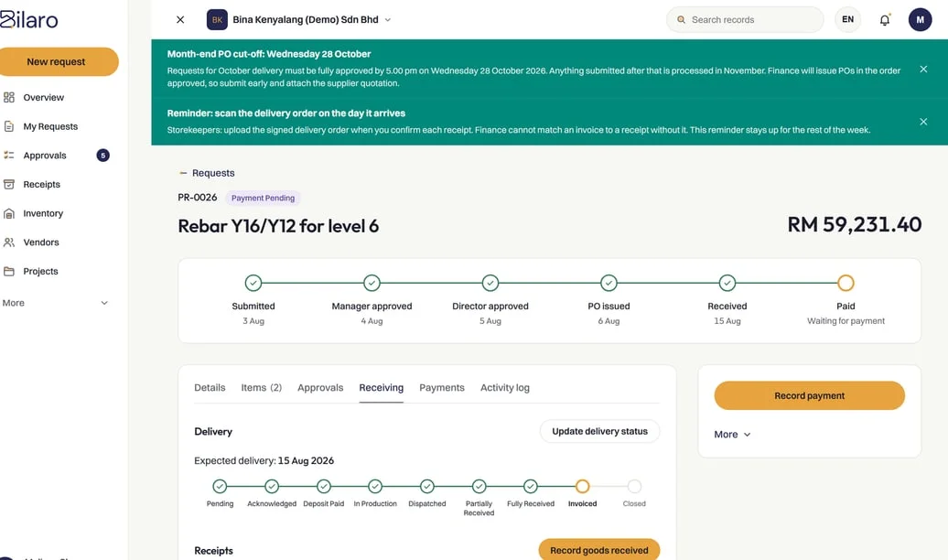
Task: Go to My Requests
Action: tap(51, 126)
